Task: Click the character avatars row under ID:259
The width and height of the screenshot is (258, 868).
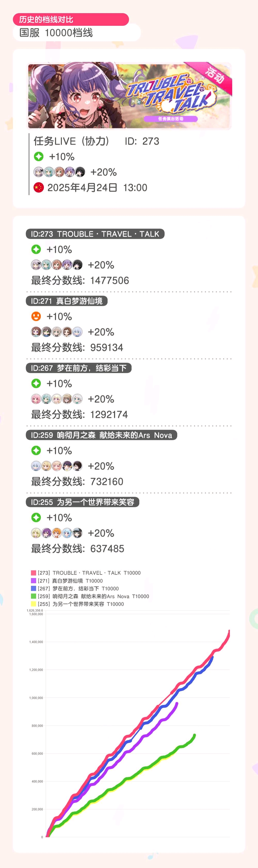Action: pyautogui.click(x=57, y=466)
